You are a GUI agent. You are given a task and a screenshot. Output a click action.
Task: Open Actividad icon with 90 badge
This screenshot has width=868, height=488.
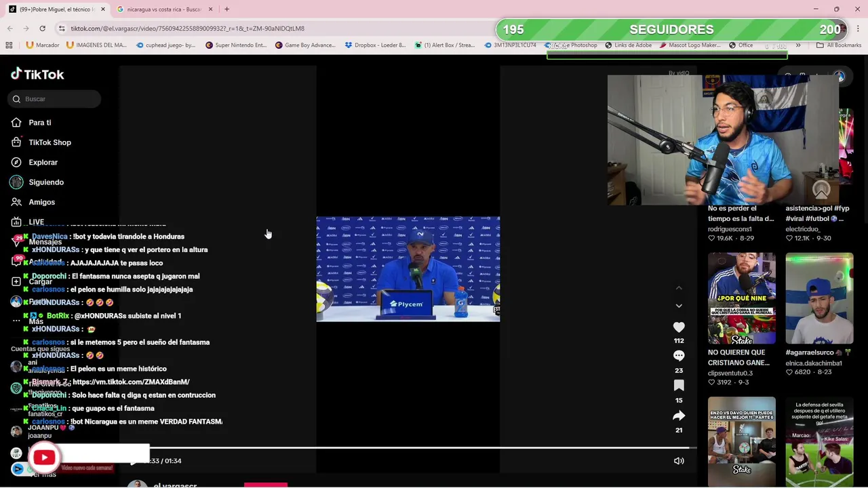coord(16,262)
